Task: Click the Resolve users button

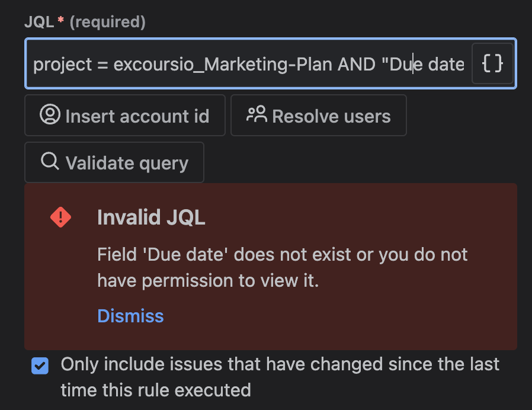Action: click(x=318, y=115)
